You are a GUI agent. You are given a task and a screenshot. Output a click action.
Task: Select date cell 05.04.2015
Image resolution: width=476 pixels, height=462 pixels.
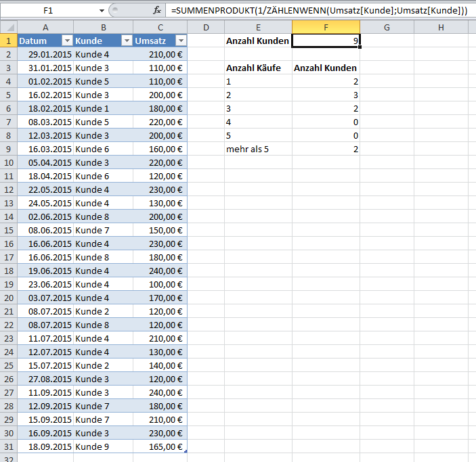point(45,162)
